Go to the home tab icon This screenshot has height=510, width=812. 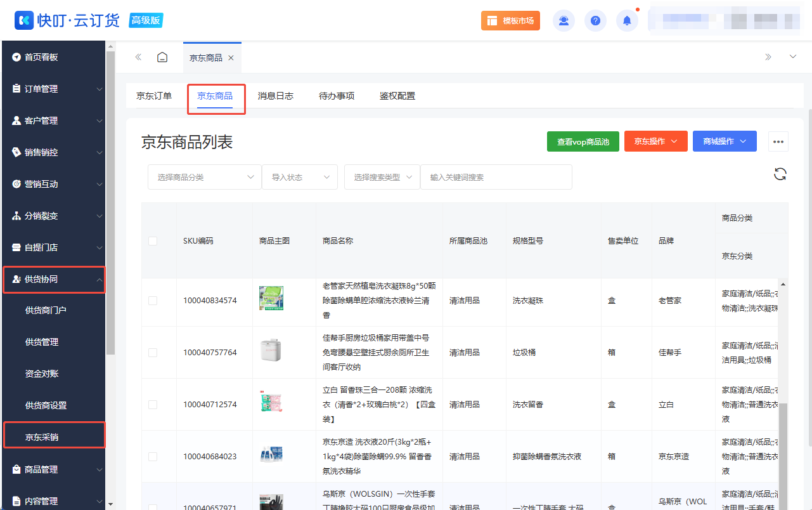[162, 57]
